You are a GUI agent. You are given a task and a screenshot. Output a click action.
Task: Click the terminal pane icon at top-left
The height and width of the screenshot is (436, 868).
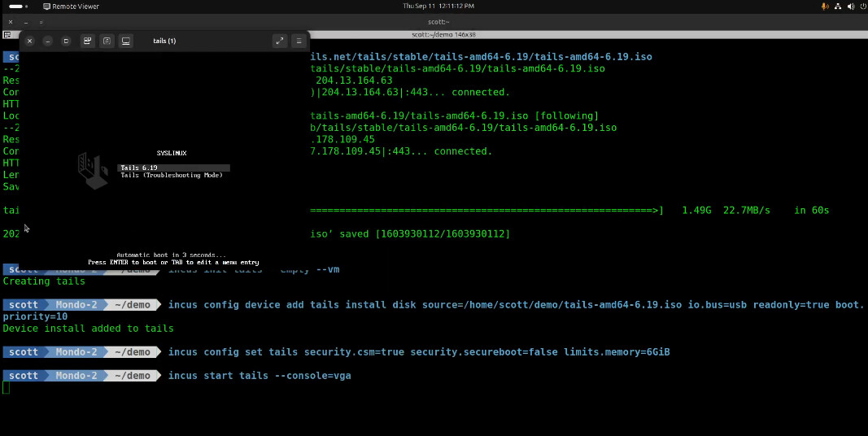(7, 35)
